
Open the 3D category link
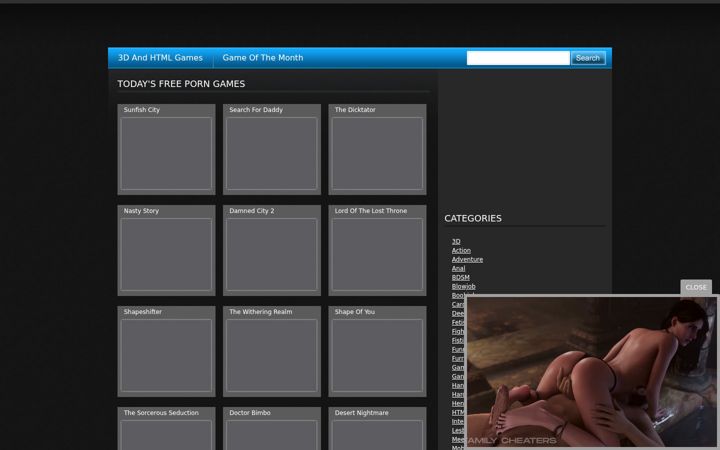click(456, 242)
